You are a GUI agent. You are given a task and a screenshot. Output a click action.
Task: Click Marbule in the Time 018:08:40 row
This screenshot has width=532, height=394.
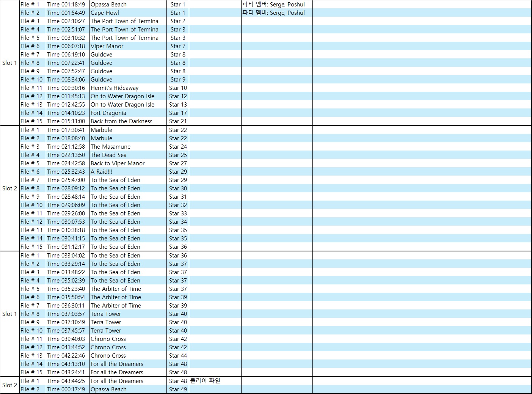(x=128, y=138)
